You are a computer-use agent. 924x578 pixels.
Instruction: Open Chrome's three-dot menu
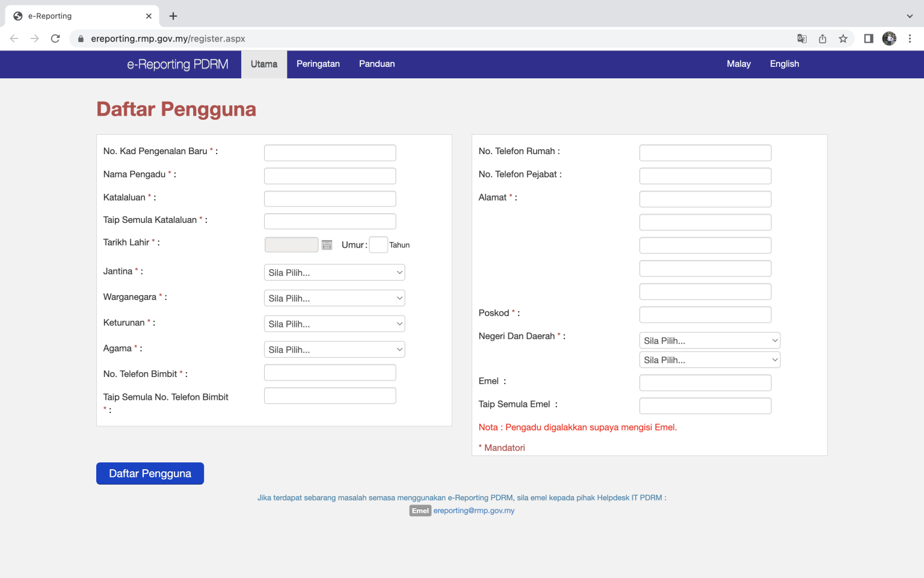coord(910,38)
